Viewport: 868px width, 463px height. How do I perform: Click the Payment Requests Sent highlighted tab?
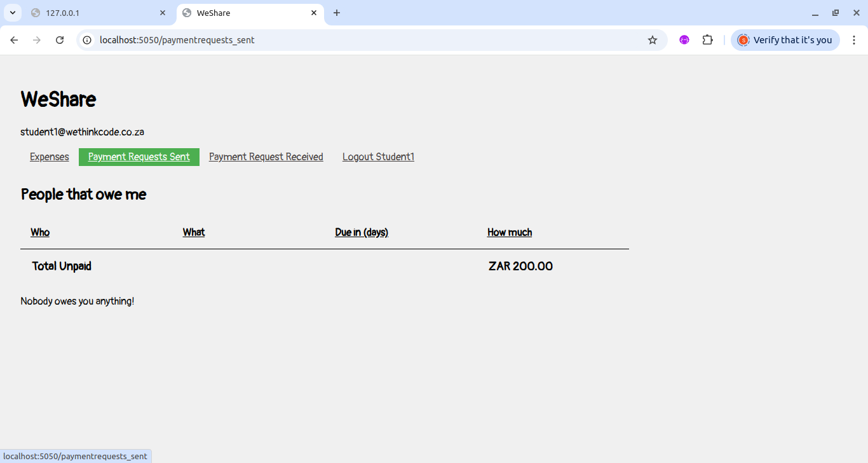[x=139, y=156]
